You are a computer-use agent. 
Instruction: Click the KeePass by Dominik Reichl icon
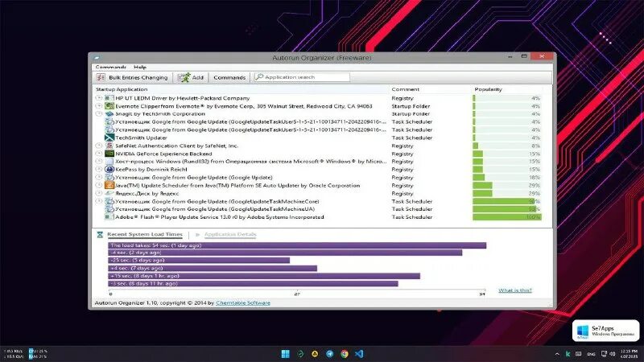pos(109,169)
